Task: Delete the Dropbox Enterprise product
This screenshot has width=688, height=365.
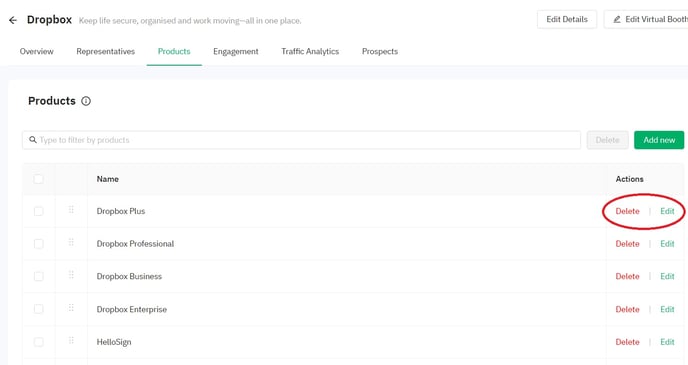Action: [x=627, y=309]
